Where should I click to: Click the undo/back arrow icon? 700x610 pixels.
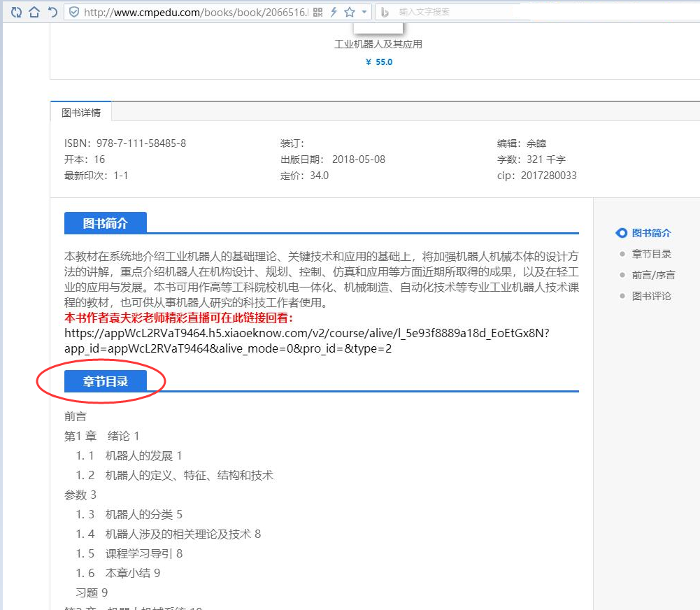point(52,12)
